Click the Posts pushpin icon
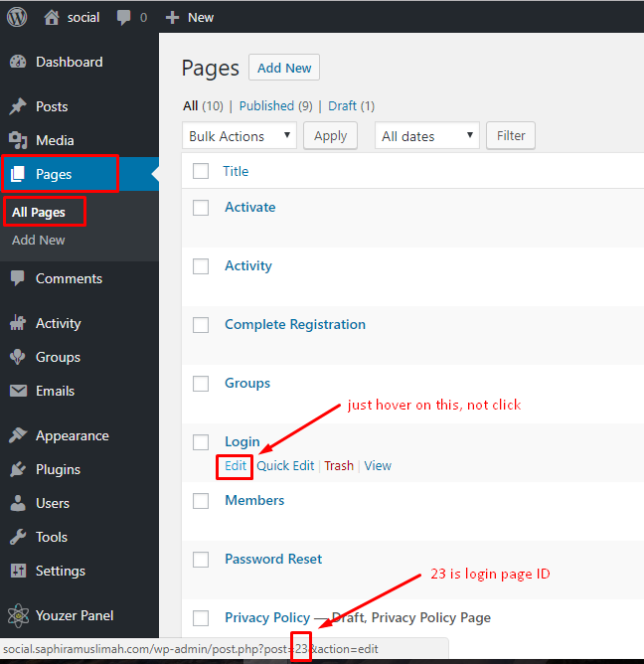The width and height of the screenshot is (644, 664). pyautogui.click(x=18, y=106)
